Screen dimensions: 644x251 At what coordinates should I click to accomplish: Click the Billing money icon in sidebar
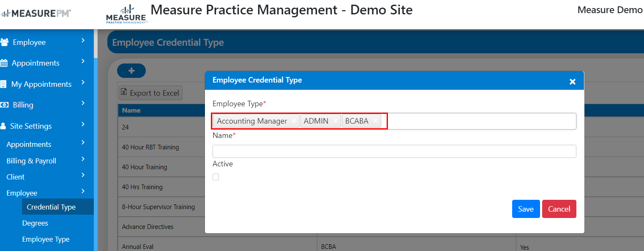click(x=4, y=105)
